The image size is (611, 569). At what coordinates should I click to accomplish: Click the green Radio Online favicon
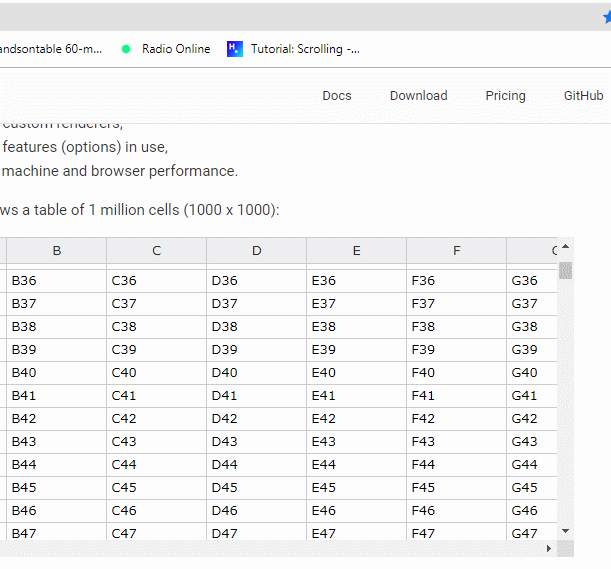pos(126,49)
